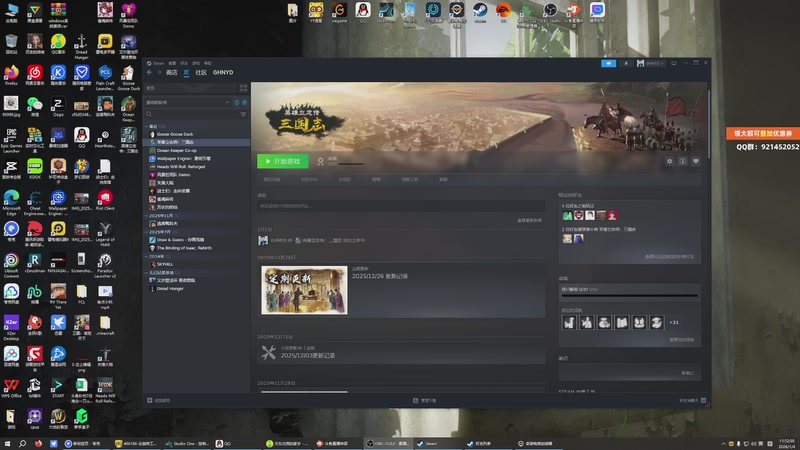Image resolution: width=800 pixels, height=450 pixels.
Task: Open 2025/12/26 更新记录 news entry
Action: pos(380,276)
